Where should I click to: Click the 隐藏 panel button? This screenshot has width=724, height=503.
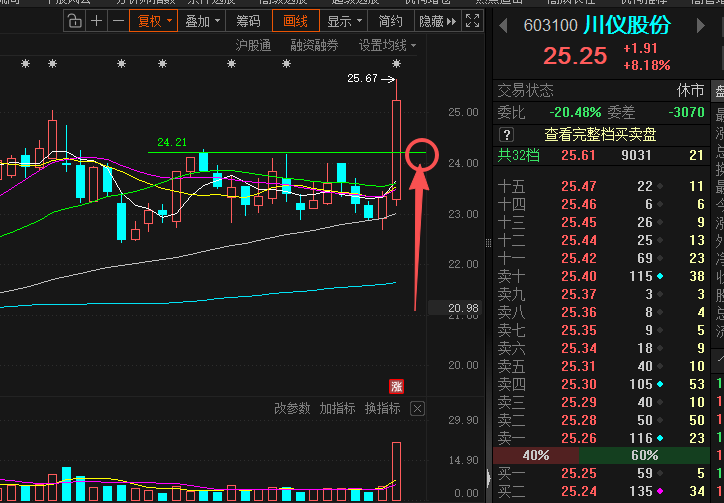coord(437,21)
